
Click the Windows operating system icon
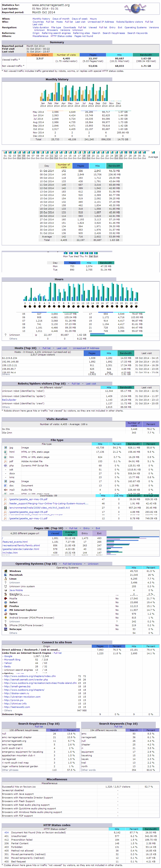pyautogui.click(x=5, y=571)
